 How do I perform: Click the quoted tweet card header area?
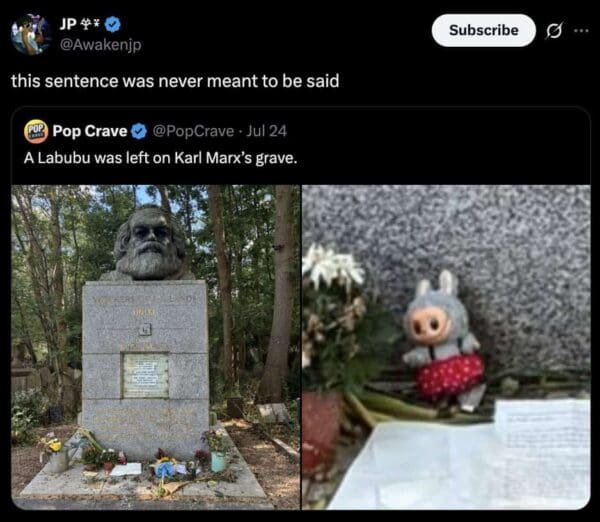tap(300, 131)
